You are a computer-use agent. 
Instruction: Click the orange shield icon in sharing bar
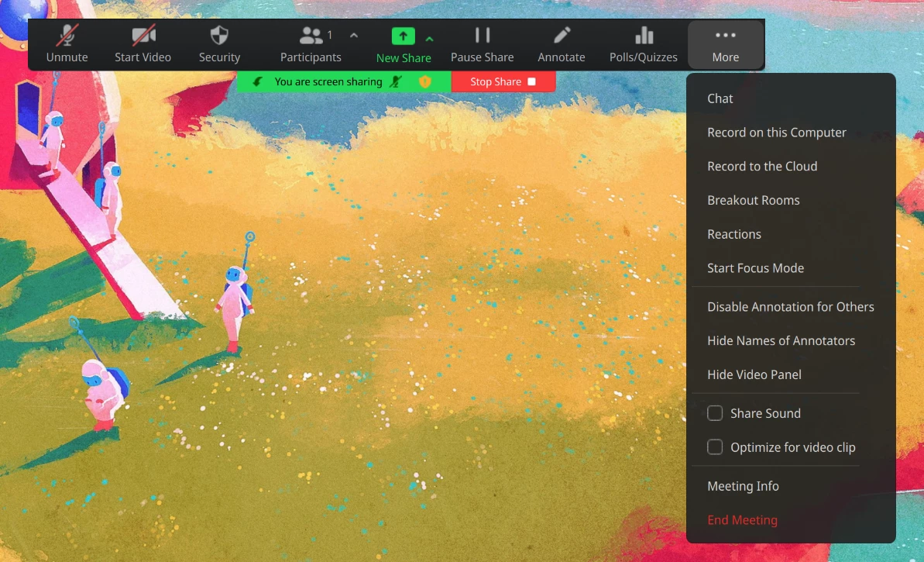pos(425,81)
